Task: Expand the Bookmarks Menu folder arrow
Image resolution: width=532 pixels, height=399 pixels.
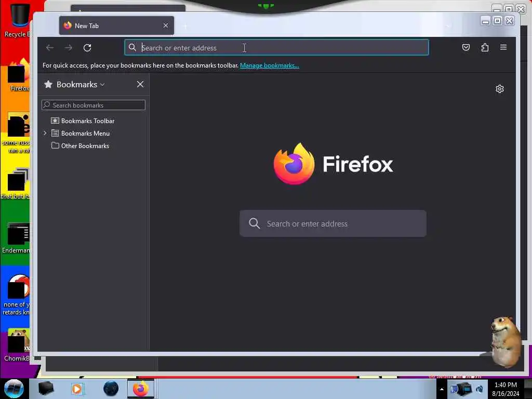Action: 45,134
